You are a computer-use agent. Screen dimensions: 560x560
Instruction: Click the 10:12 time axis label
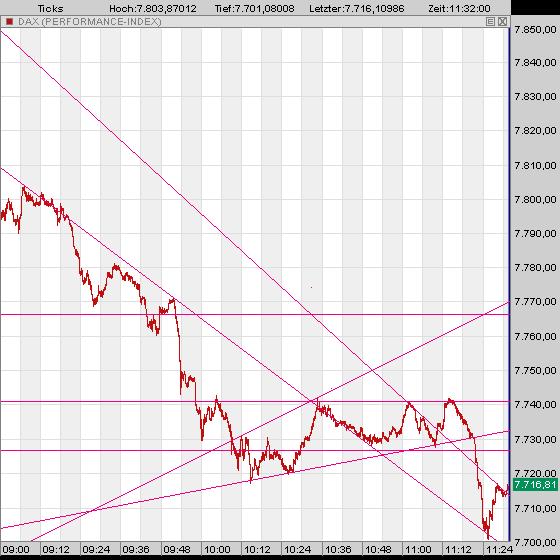tap(257, 549)
